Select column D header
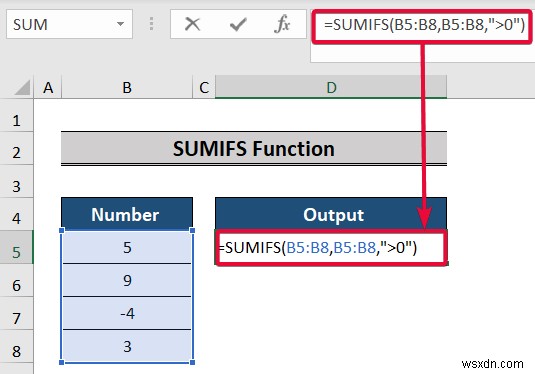The width and height of the screenshot is (535, 374). click(x=331, y=87)
